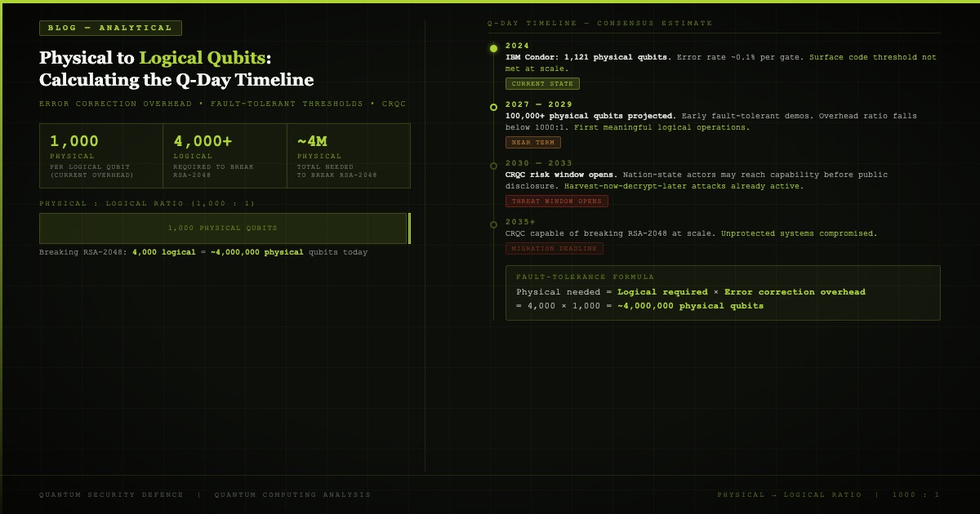This screenshot has height=514, width=980.
Task: Click the CURRENT STATE tag
Action: point(542,84)
